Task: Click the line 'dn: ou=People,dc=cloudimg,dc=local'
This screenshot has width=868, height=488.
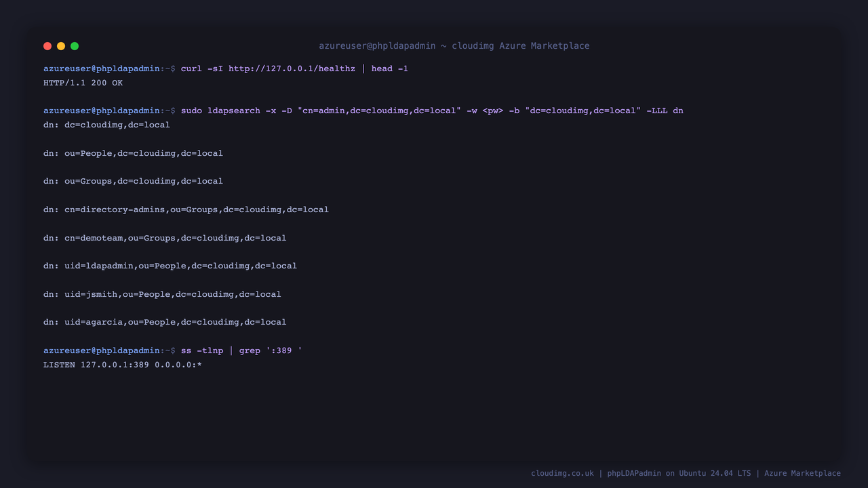Action: 133,153
